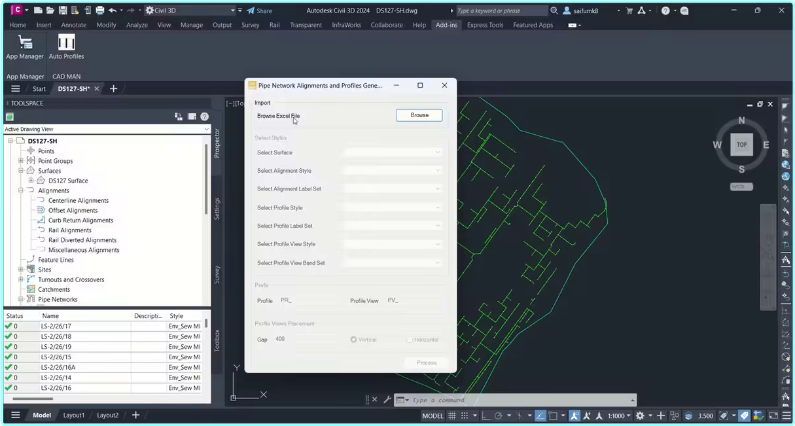
Task: Toggle ortho mode in status bar
Action: coord(486,416)
